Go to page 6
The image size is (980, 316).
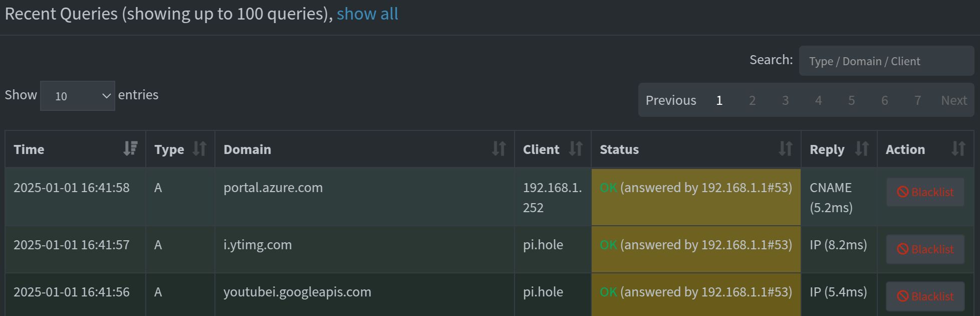884,100
